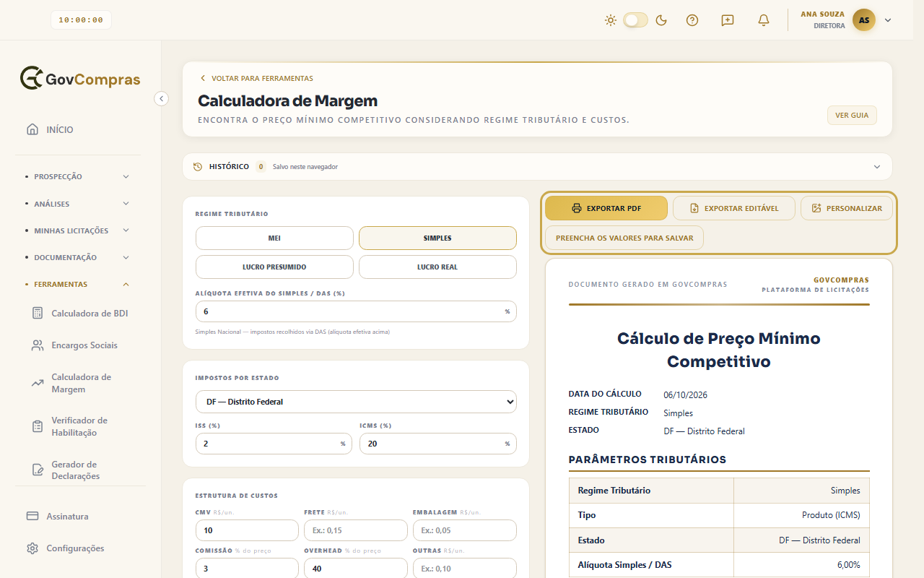Click the Alíquota efetiva DAS input

click(x=356, y=311)
